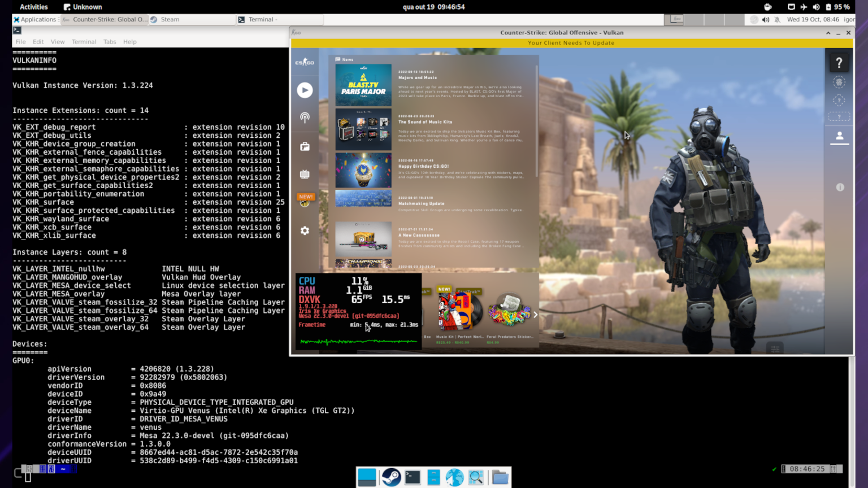Open the file manager cabinet icon in dock

pyautogui.click(x=433, y=477)
